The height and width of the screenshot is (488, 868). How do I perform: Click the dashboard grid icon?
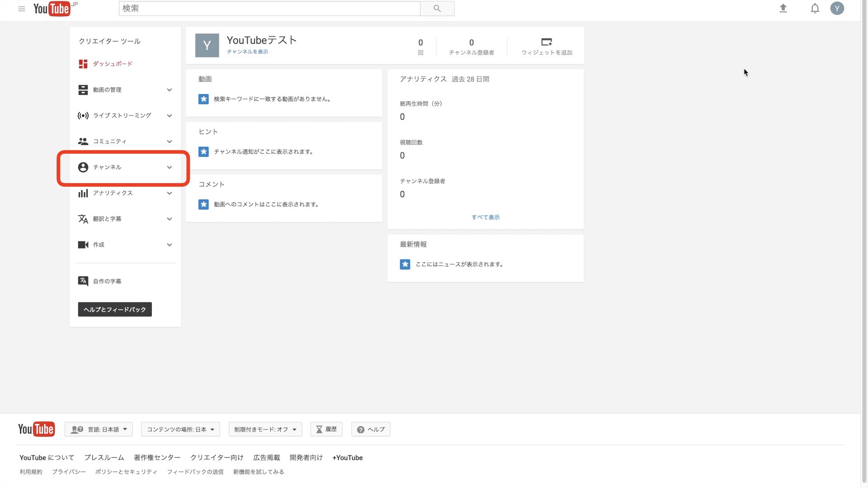(x=83, y=64)
